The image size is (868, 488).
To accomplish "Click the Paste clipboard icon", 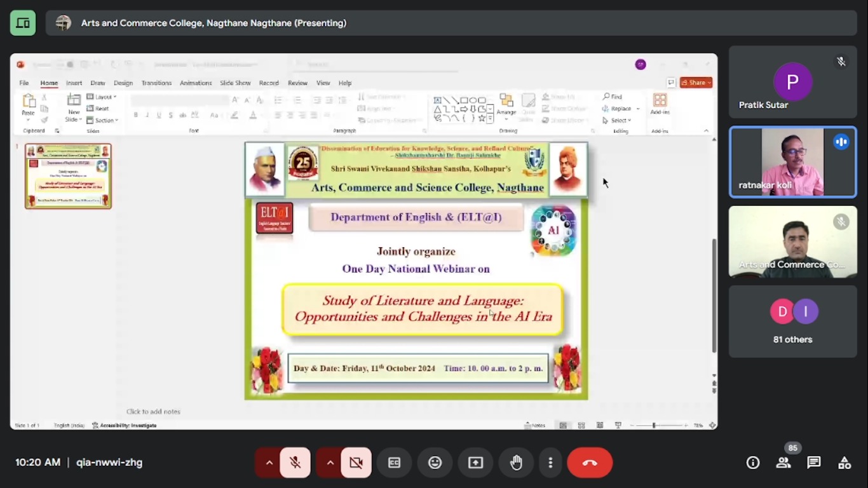I will click(x=29, y=100).
